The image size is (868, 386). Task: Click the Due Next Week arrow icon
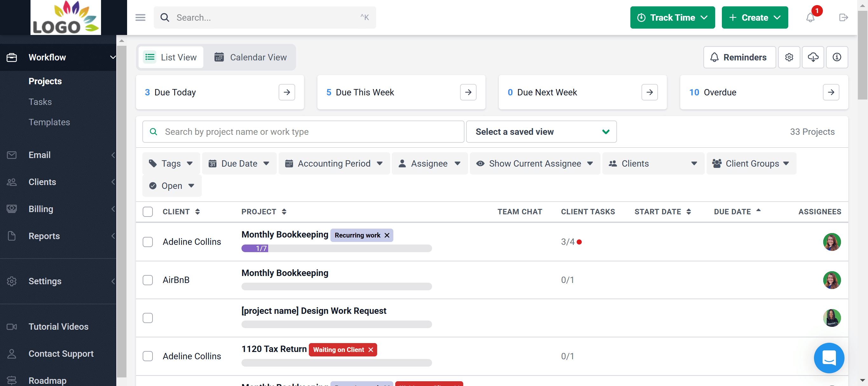(649, 93)
